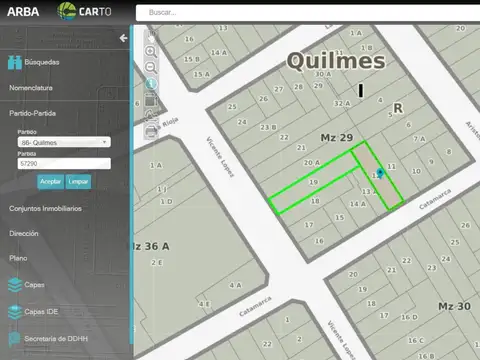
Task: Select the measure distance tool
Action: click(x=151, y=115)
